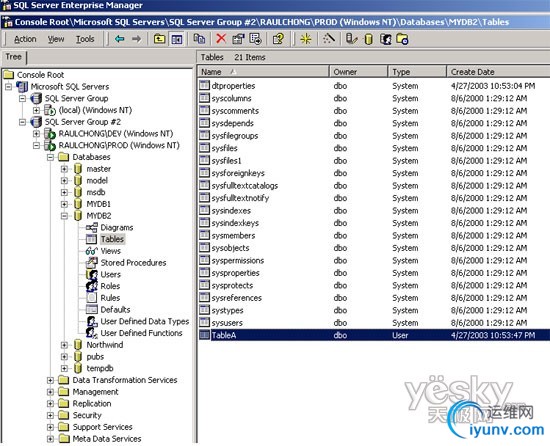Open User Defined Data Types node
The image size is (550, 446).
145,322
